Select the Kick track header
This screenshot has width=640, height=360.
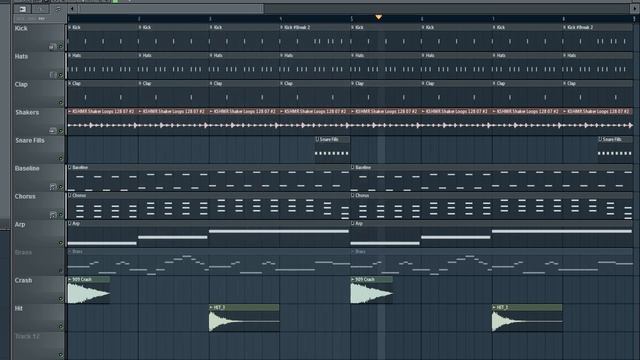pos(38,37)
